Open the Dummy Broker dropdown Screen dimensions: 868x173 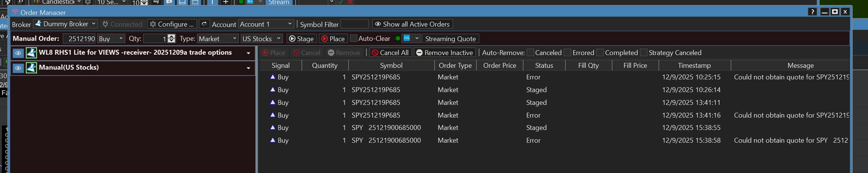[x=65, y=24]
